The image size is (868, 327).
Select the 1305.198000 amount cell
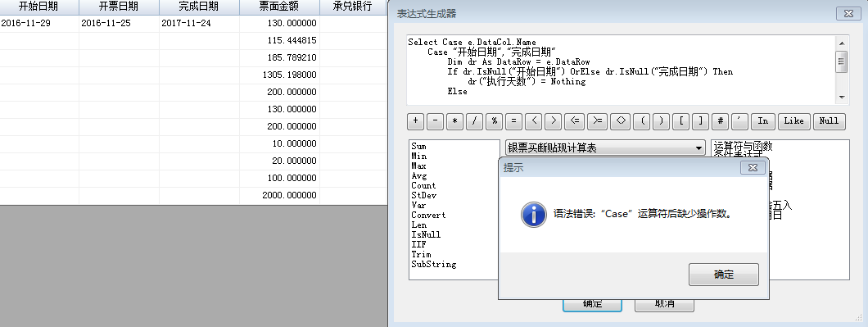tap(279, 75)
